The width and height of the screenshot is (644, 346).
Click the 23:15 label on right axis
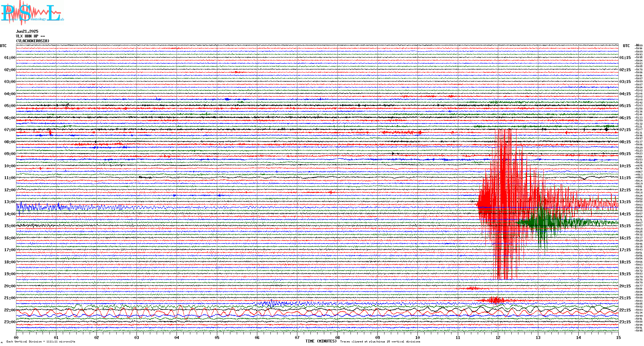(625, 322)
